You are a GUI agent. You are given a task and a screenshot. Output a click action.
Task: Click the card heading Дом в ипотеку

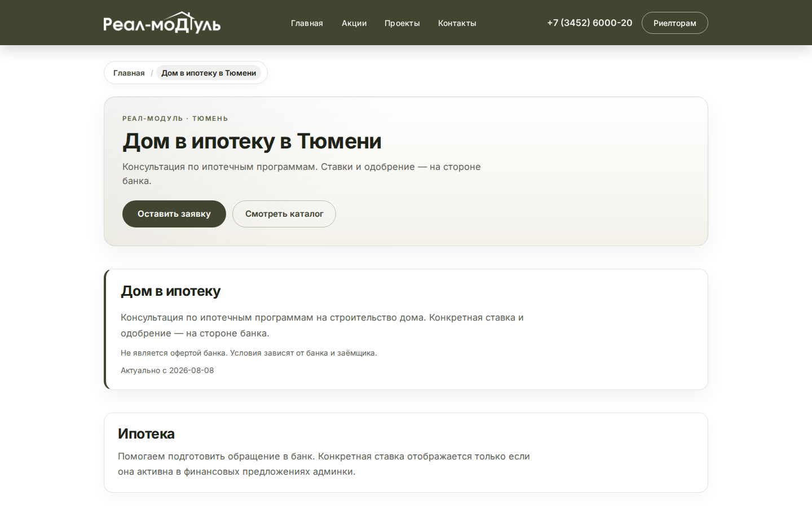click(x=171, y=291)
